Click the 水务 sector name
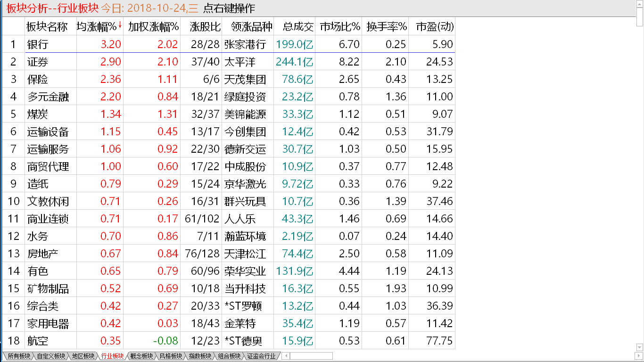The image size is (644, 362). click(x=37, y=236)
